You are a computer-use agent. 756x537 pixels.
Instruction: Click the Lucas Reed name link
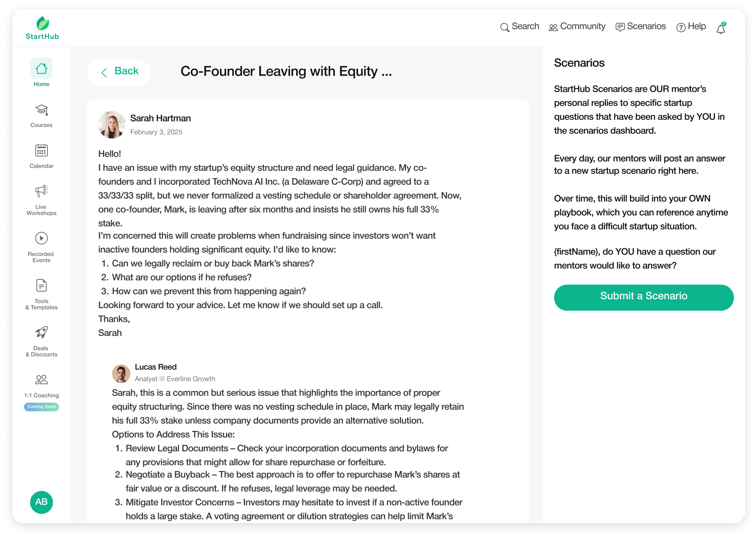[156, 367]
